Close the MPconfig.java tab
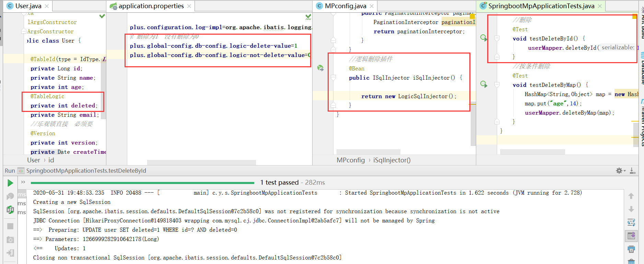The image size is (644, 264). (372, 6)
